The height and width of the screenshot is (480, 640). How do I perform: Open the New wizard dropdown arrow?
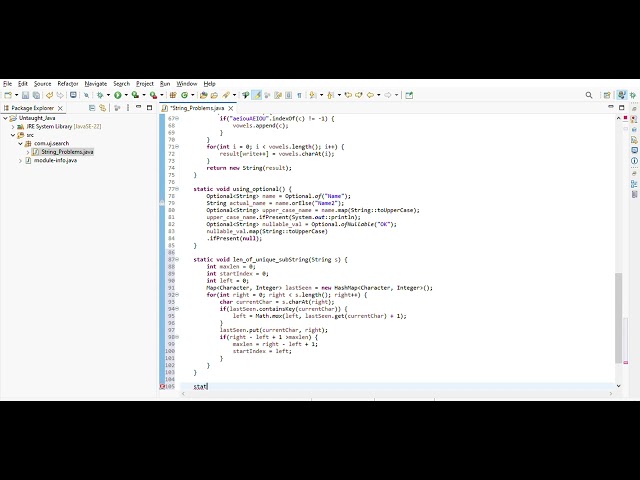[16, 95]
